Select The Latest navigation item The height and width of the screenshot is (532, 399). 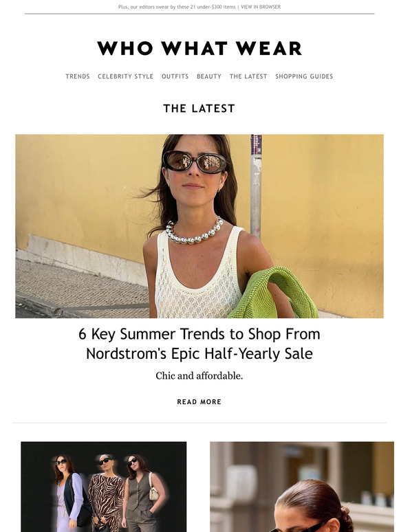click(248, 76)
